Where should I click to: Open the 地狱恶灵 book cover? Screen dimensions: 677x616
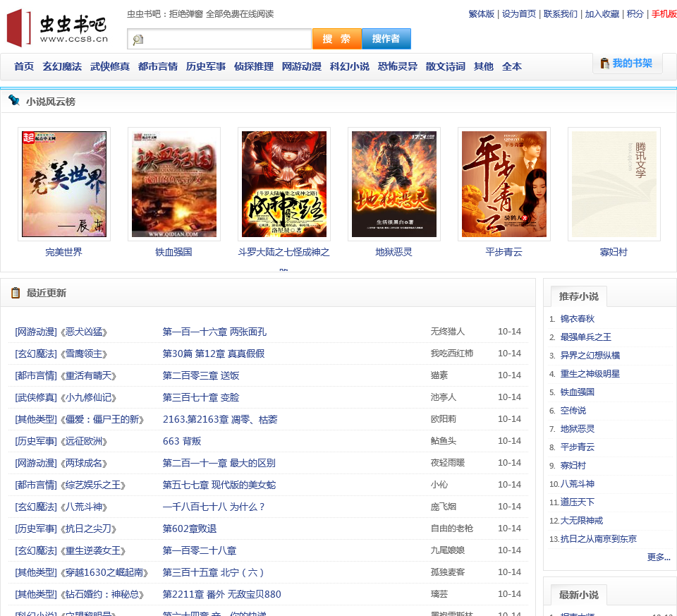tap(394, 184)
